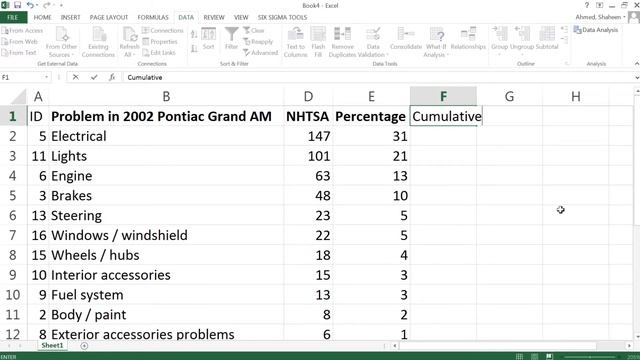Click Flash Fill
The image size is (640, 360).
point(318,42)
